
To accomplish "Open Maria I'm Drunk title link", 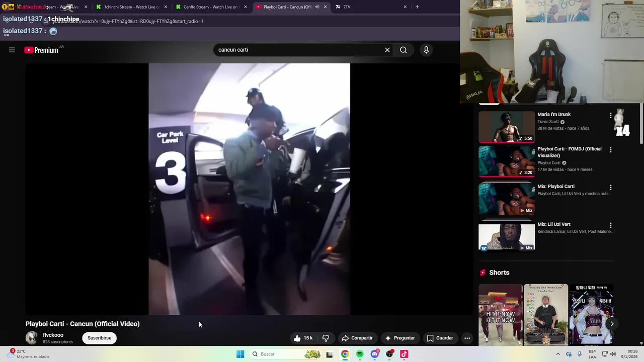I will click(x=554, y=114).
